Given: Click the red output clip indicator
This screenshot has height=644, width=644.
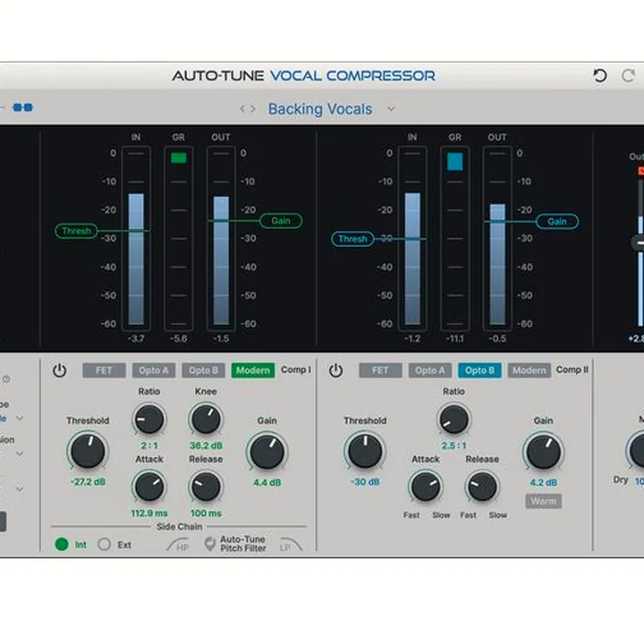Looking at the screenshot, I should 641,171.
